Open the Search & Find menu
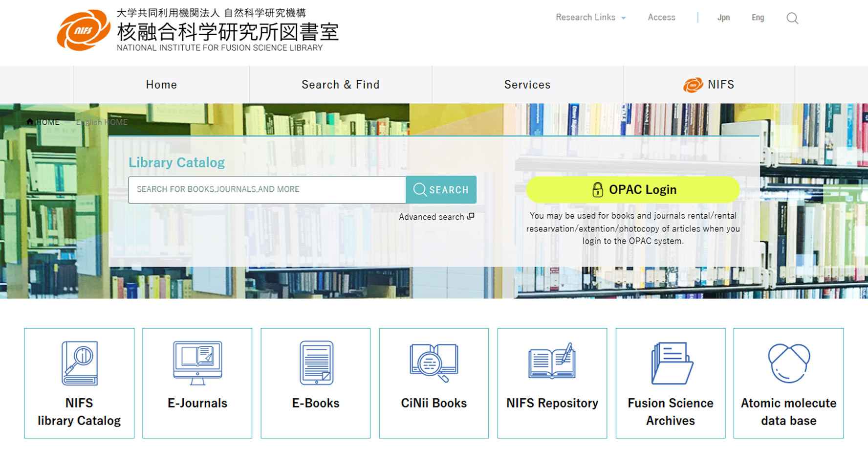The image size is (868, 475). [340, 85]
